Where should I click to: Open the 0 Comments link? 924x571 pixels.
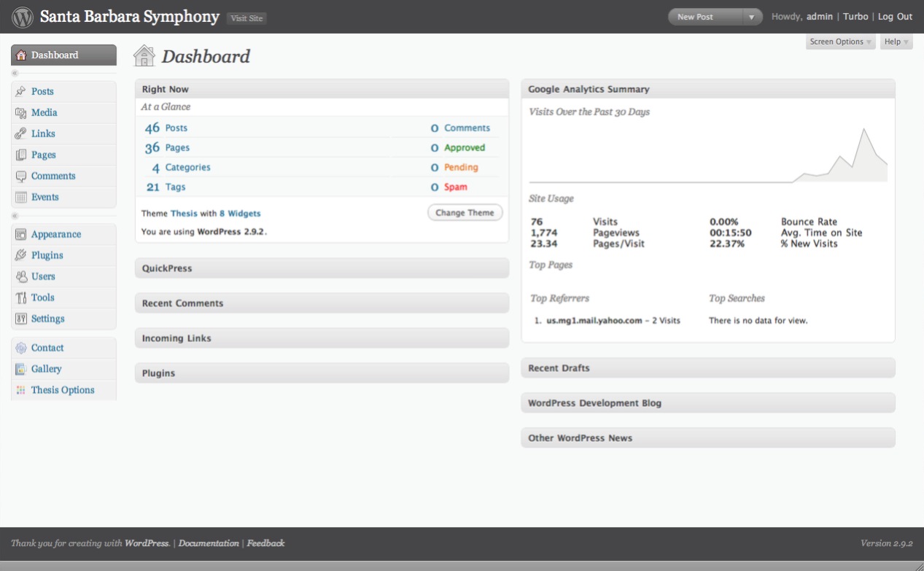click(x=460, y=128)
